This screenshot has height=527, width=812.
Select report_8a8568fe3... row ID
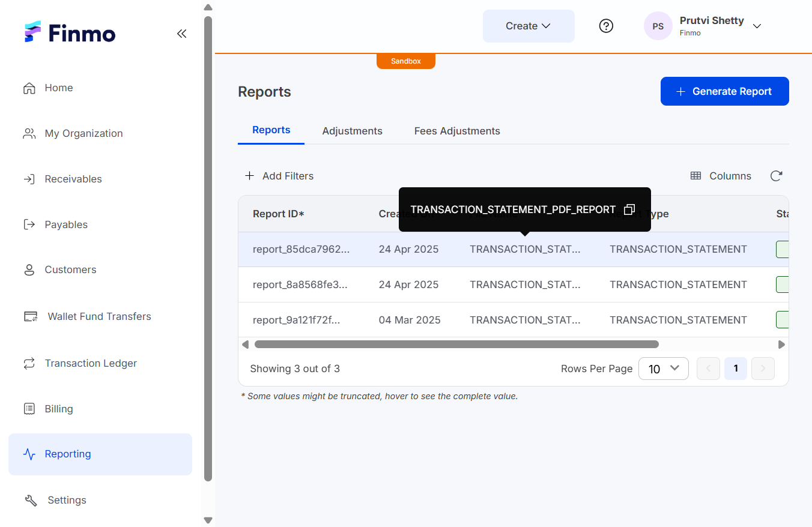click(300, 285)
